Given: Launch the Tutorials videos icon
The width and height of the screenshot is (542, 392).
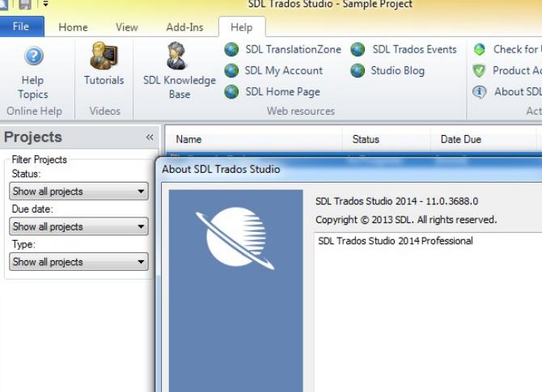Looking at the screenshot, I should pyautogui.click(x=104, y=58).
